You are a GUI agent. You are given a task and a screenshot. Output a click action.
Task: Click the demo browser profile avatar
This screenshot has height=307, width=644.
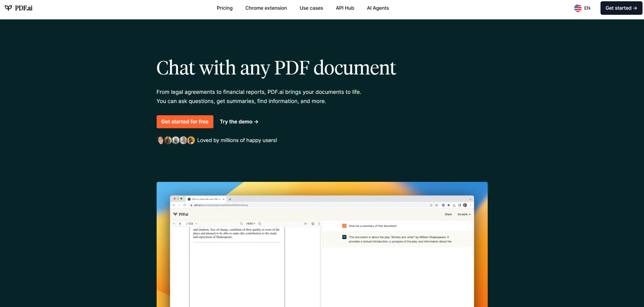[x=465, y=205]
